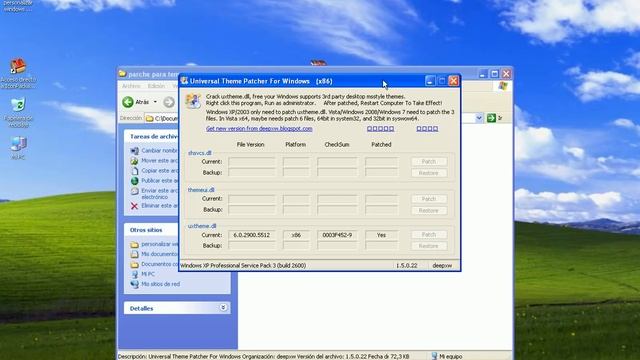The width and height of the screenshot is (640, 360).
Task: Click the Atrás back arrow in Explorer
Action: (x=128, y=102)
